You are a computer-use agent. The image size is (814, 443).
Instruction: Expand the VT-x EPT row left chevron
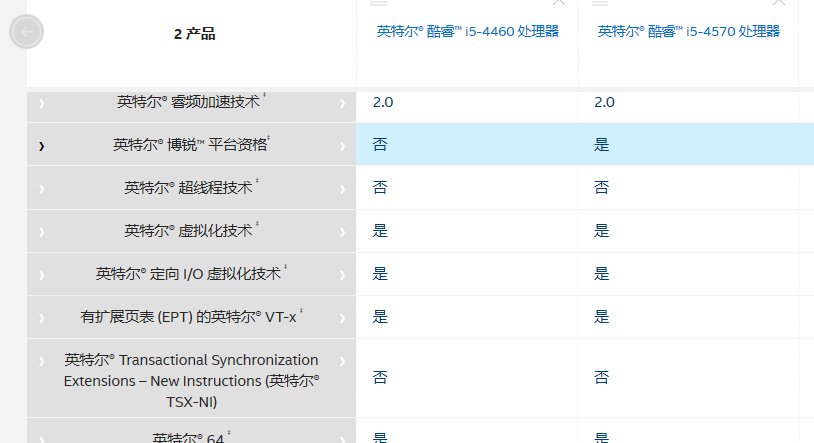click(42, 318)
